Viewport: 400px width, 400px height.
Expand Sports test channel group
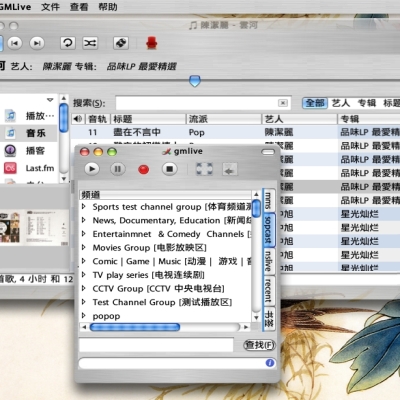tap(84, 207)
